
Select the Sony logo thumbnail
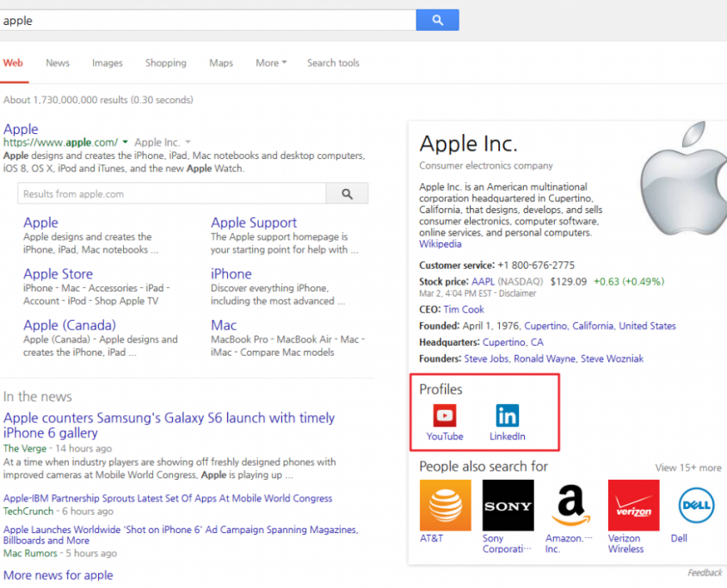tap(508, 505)
